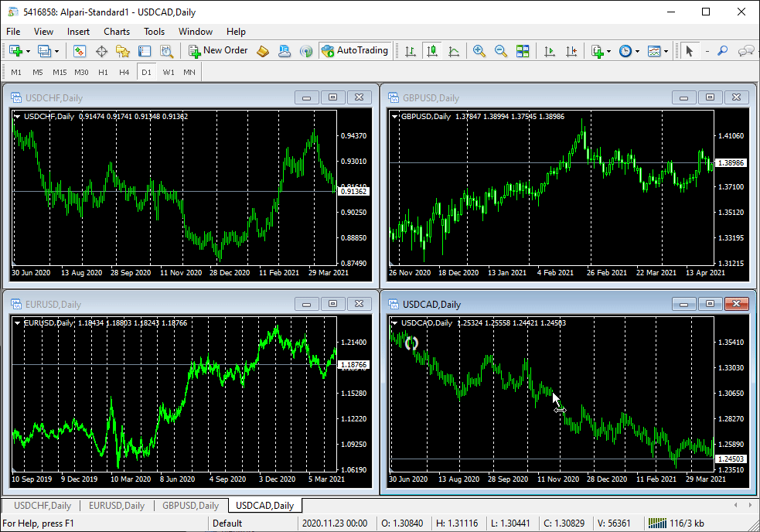Open the Market Watch panel
Screen dimensions: 760x532
coord(79,50)
